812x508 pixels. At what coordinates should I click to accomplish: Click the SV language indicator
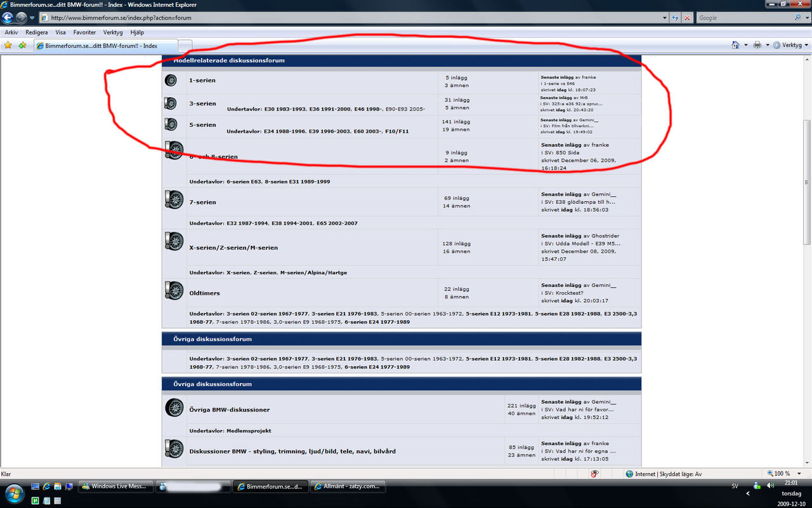click(x=735, y=486)
